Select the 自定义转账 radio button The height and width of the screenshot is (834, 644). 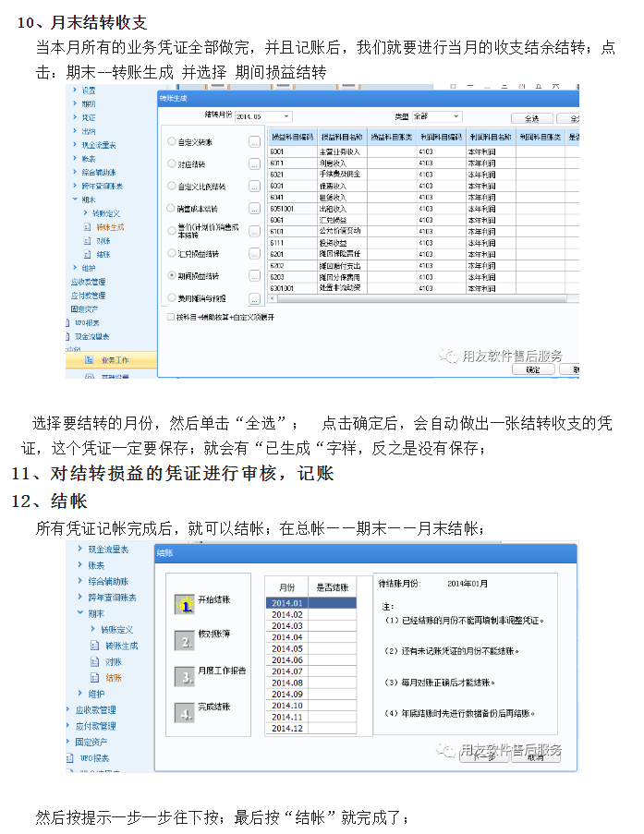pos(171,141)
